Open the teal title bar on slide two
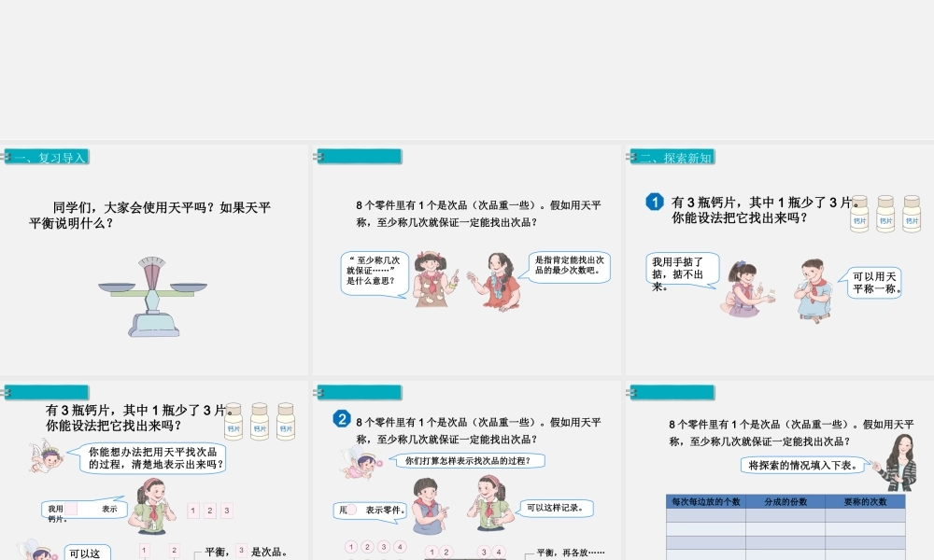The height and width of the screenshot is (560, 934). (x=360, y=156)
